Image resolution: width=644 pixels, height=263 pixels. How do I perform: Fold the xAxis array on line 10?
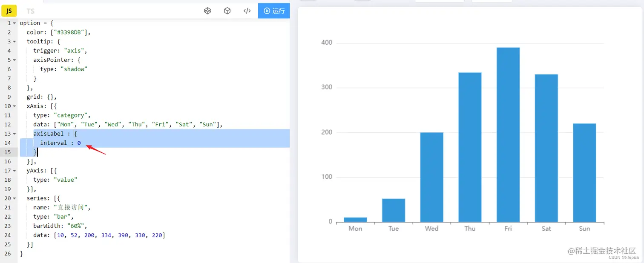(14, 106)
